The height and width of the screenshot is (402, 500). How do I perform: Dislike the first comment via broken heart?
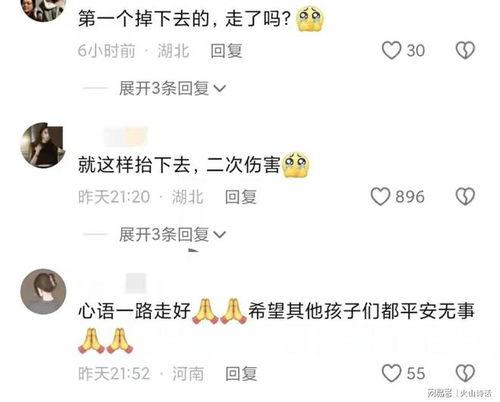click(x=465, y=51)
